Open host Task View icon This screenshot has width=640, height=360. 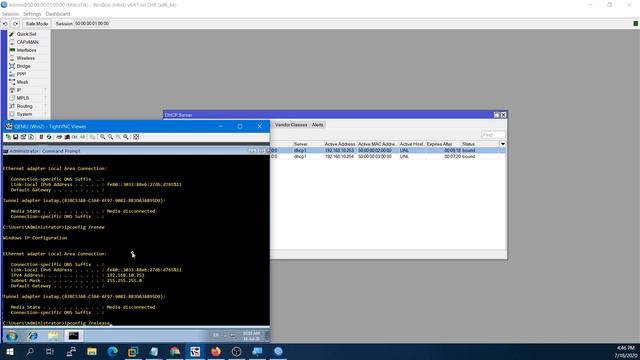(50, 351)
